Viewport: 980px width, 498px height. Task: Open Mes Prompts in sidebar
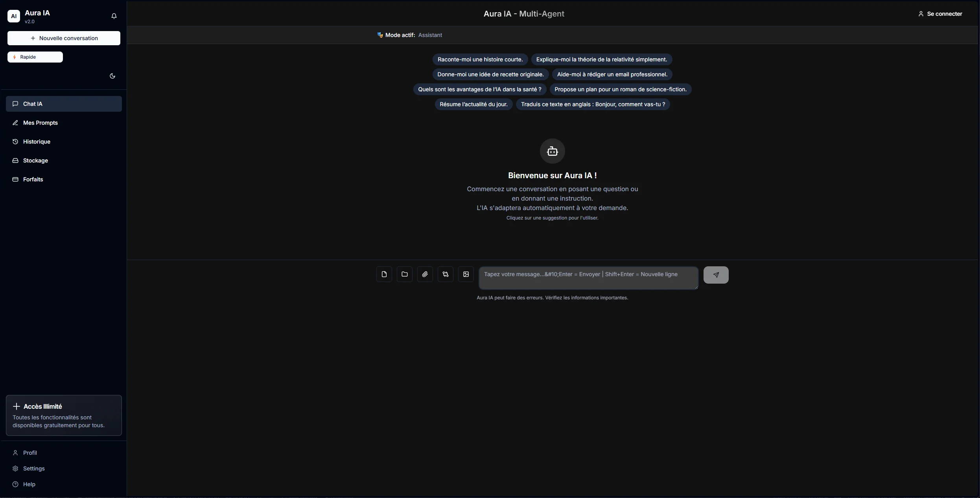(40, 123)
